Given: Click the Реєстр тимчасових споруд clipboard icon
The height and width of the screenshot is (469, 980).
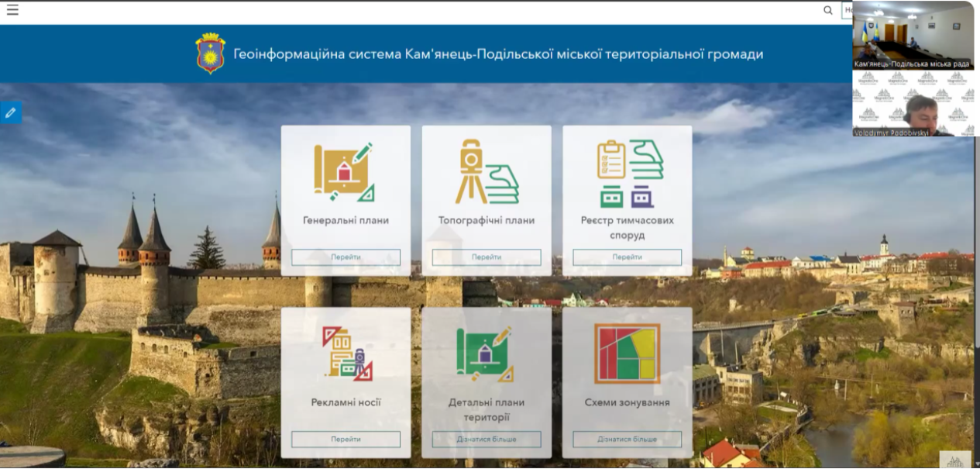Looking at the screenshot, I should coord(628,174).
